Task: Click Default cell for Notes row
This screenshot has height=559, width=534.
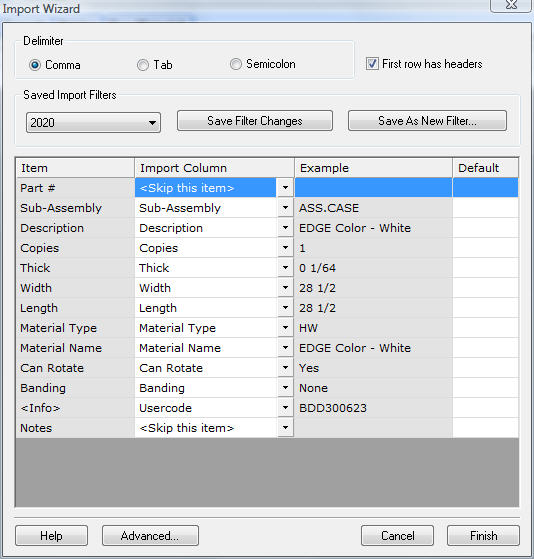Action: point(485,427)
